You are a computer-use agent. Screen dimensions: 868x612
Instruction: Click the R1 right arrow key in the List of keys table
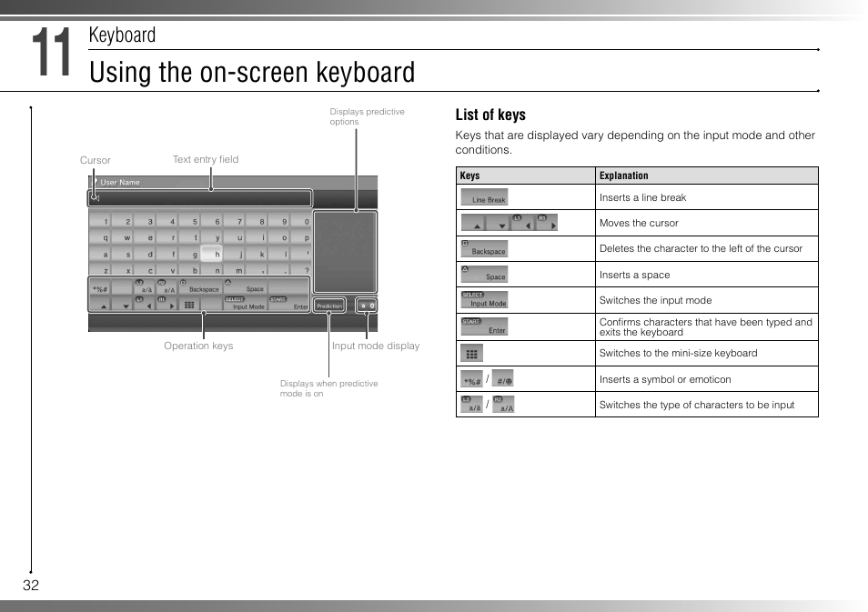click(546, 223)
